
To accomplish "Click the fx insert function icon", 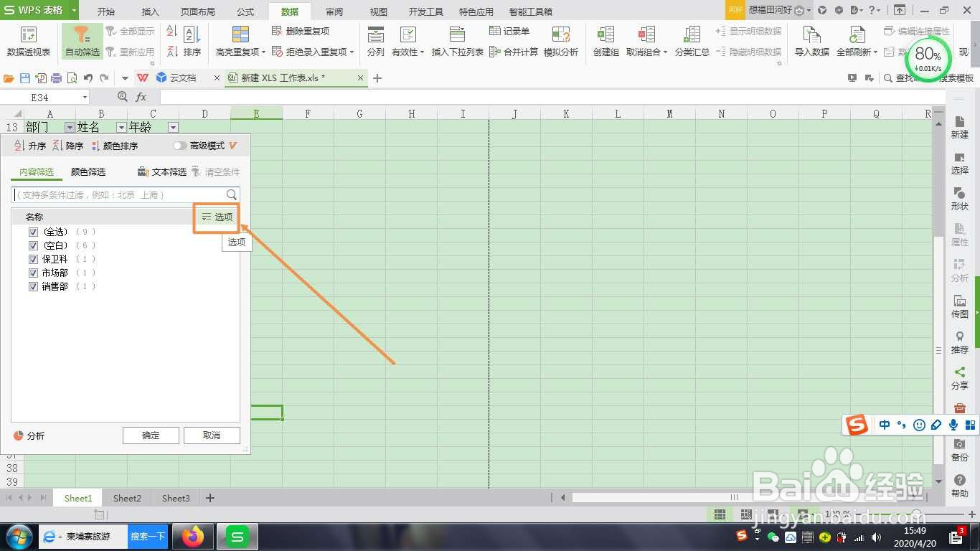I will (x=141, y=97).
